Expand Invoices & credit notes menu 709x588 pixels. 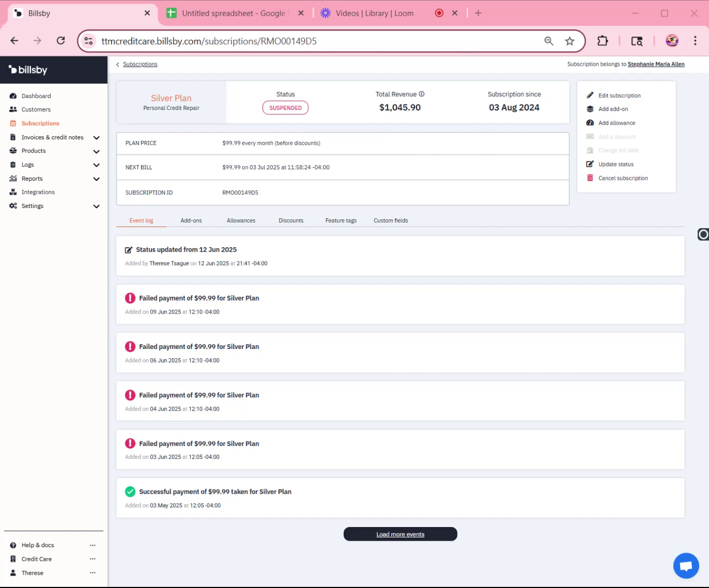point(96,138)
